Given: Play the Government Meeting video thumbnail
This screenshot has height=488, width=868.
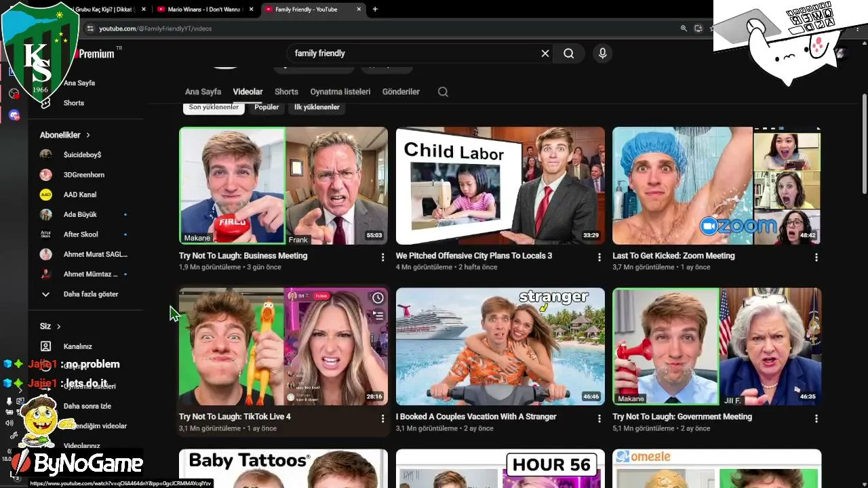Looking at the screenshot, I should point(717,347).
